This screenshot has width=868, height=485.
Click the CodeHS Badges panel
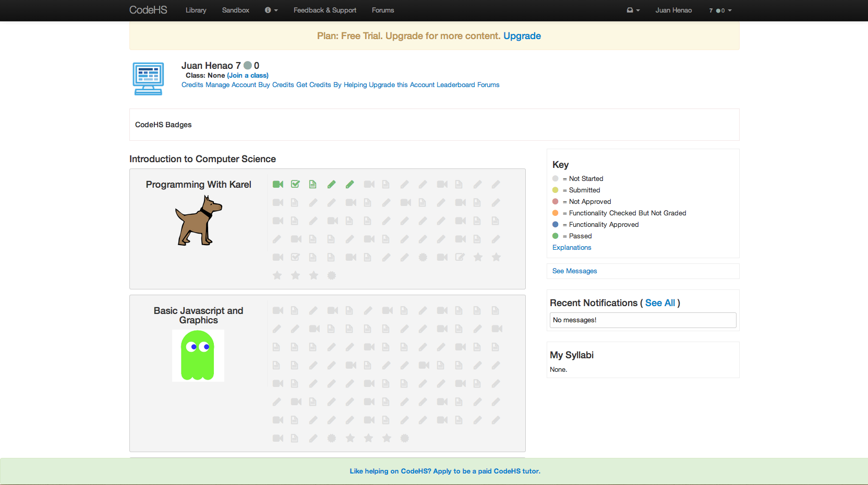pyautogui.click(x=435, y=125)
